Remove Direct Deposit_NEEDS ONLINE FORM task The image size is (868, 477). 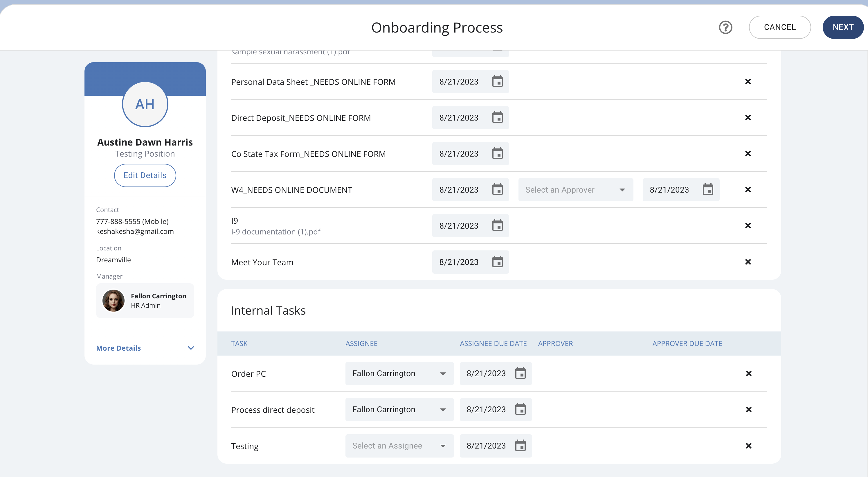click(748, 118)
